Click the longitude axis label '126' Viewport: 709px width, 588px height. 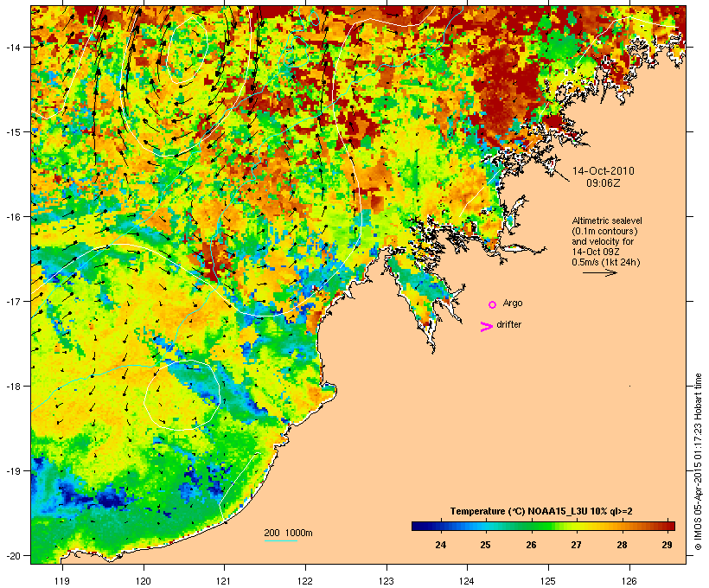629,581
